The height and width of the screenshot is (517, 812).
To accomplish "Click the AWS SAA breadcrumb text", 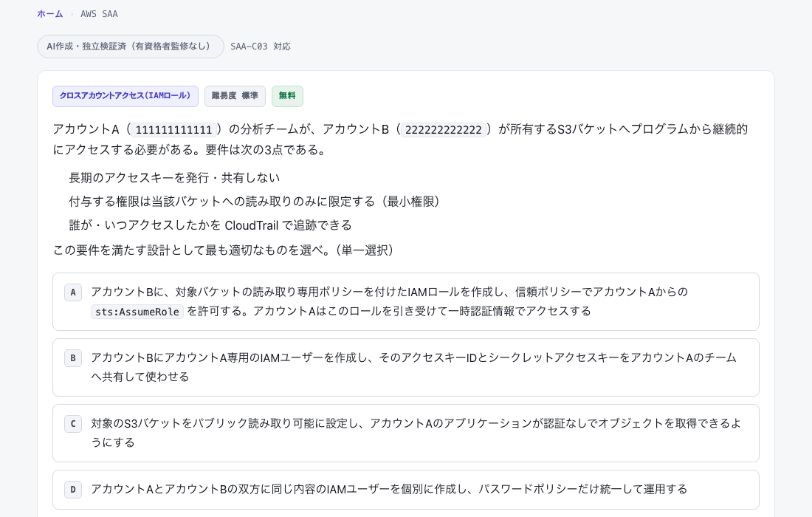I will pos(99,14).
